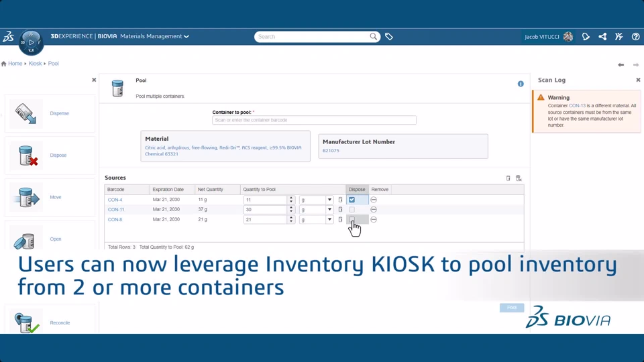Image resolution: width=644 pixels, height=362 pixels.
Task: Open Citric acid material link
Action: pos(223,151)
